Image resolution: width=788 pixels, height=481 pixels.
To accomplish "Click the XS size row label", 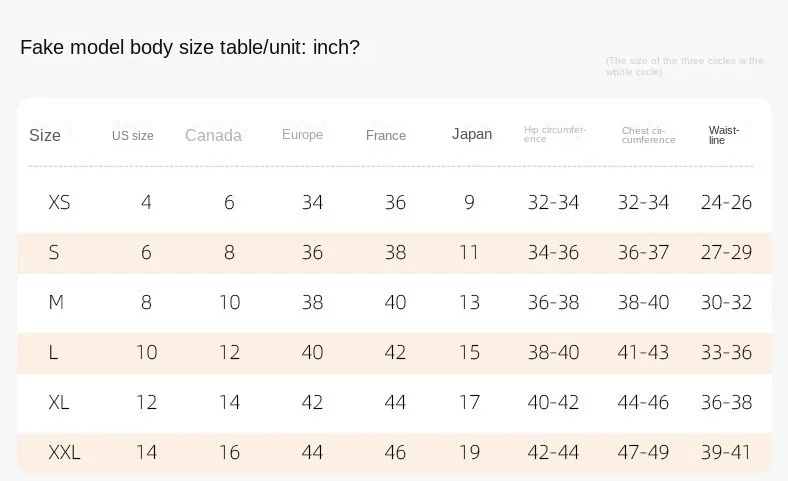I will [59, 203].
